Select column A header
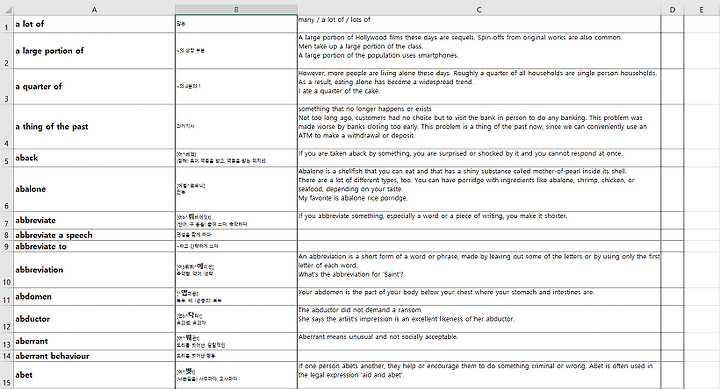The width and height of the screenshot is (720, 389). point(94,10)
